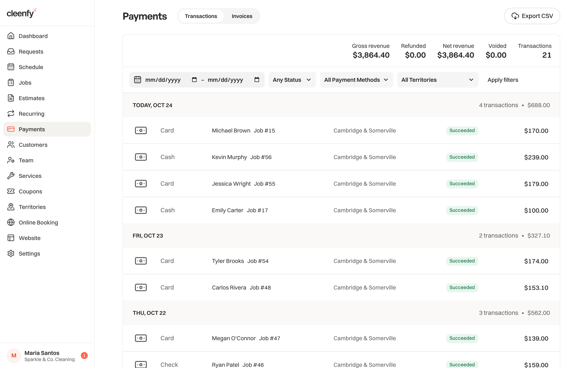Open the end date calendar picker
The image size is (588, 368).
pos(257,80)
